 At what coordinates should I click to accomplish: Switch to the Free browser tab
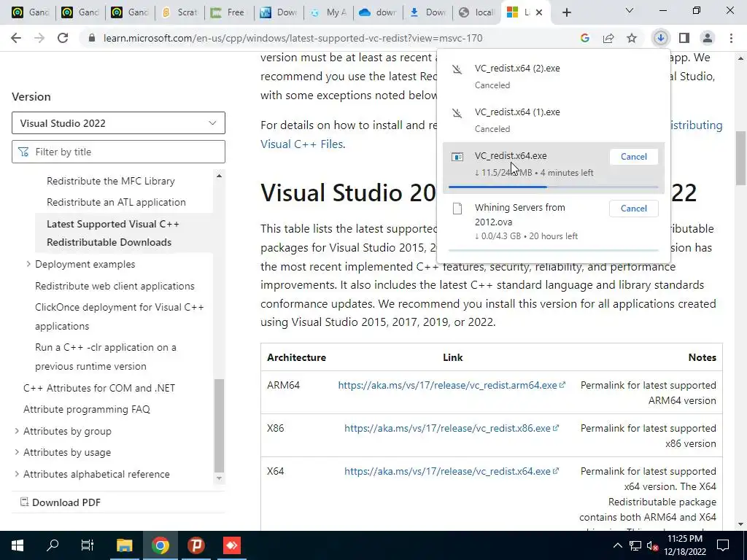[228, 12]
